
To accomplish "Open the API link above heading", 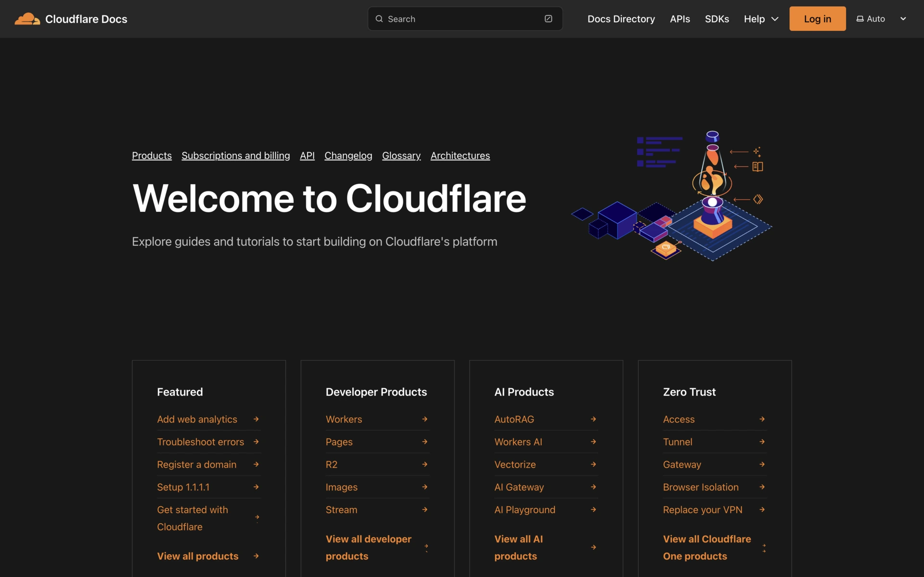I will click(307, 155).
